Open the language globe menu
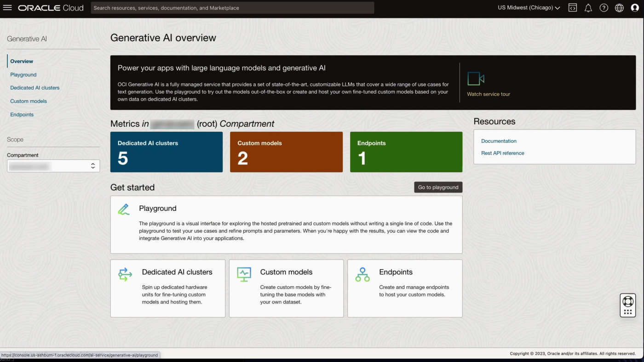The height and width of the screenshot is (362, 644). (619, 8)
